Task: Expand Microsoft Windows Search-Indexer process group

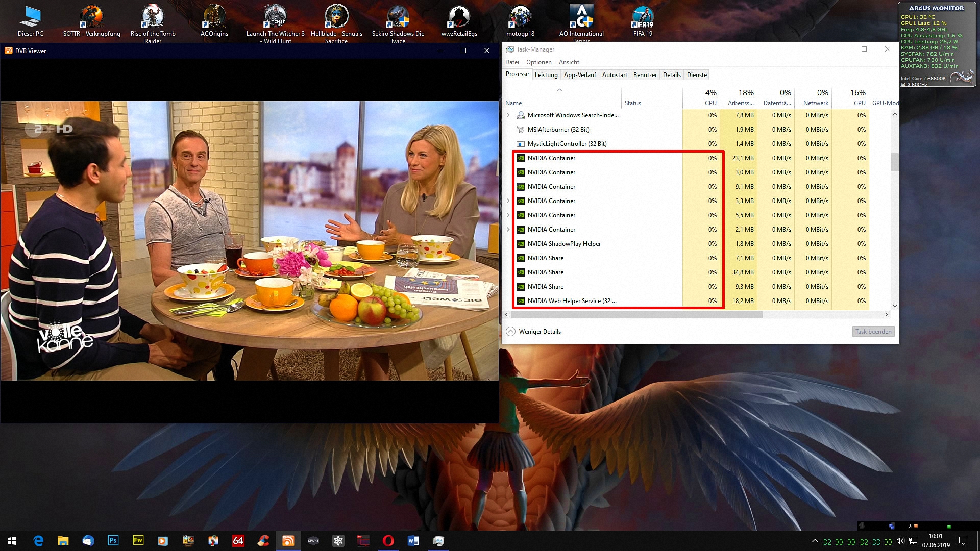Action: (x=508, y=115)
